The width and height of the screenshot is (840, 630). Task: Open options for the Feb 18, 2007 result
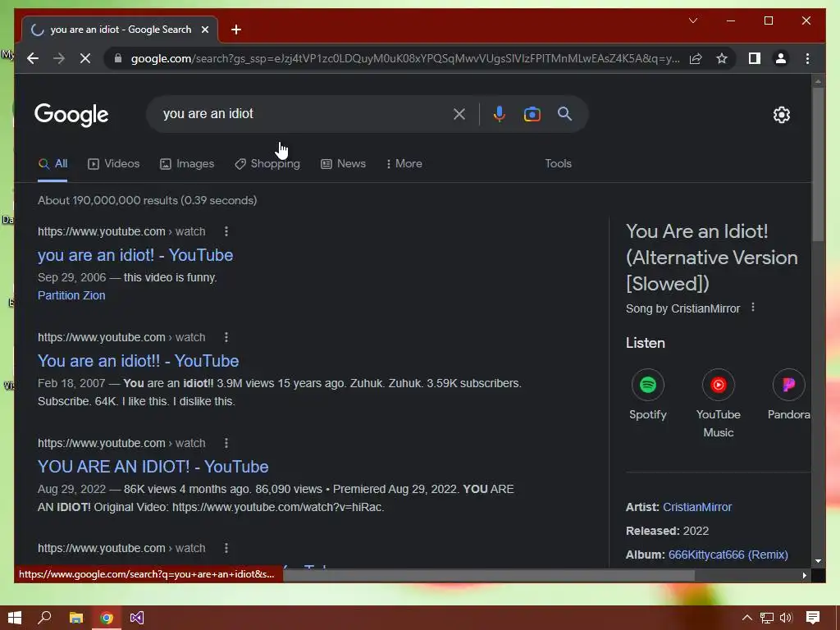[226, 337]
